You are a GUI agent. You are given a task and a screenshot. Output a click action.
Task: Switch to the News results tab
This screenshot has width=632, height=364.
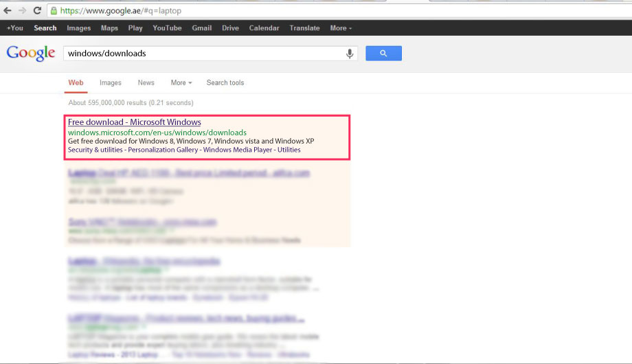click(x=146, y=82)
